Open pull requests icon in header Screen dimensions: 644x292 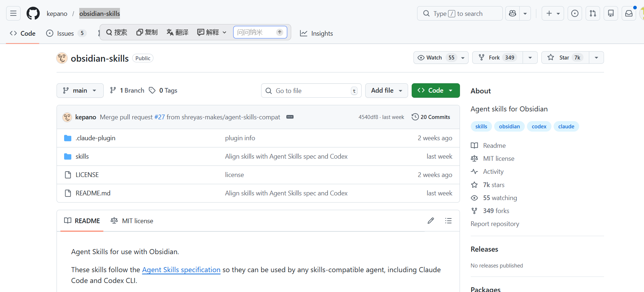593,13
